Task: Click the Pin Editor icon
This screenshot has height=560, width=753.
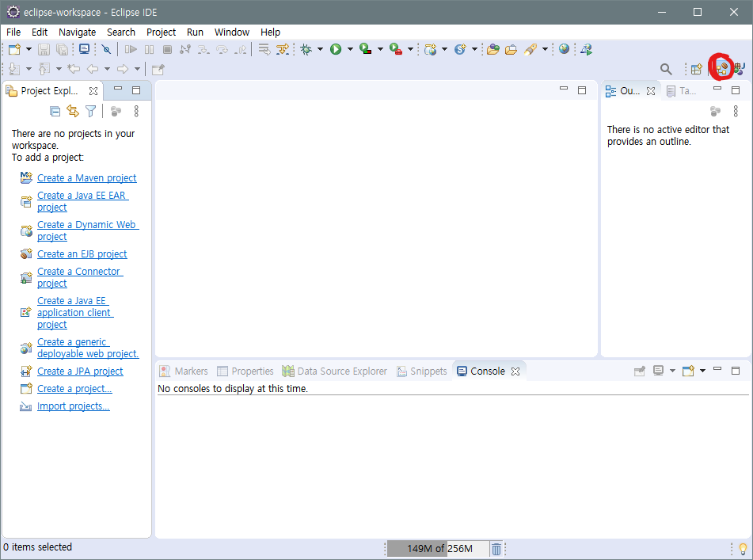Action: pyautogui.click(x=158, y=70)
